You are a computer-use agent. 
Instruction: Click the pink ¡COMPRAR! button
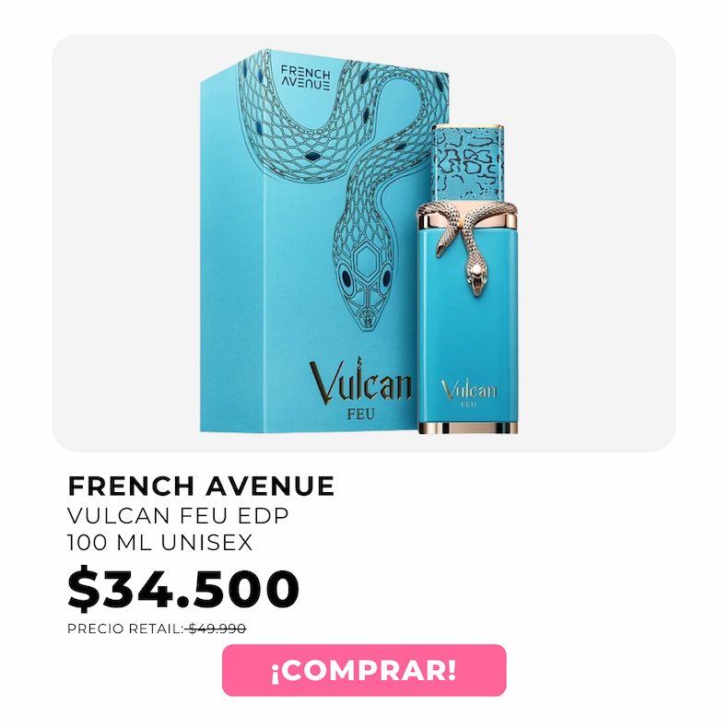click(x=364, y=670)
